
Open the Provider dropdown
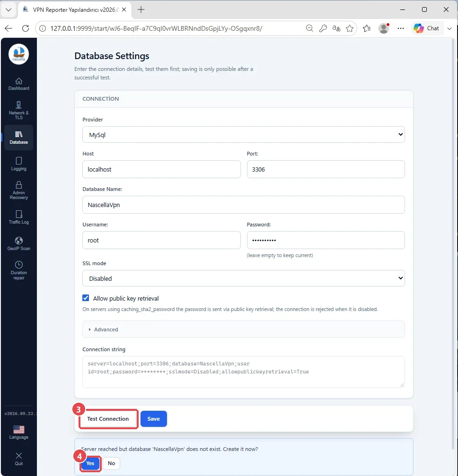coord(244,135)
